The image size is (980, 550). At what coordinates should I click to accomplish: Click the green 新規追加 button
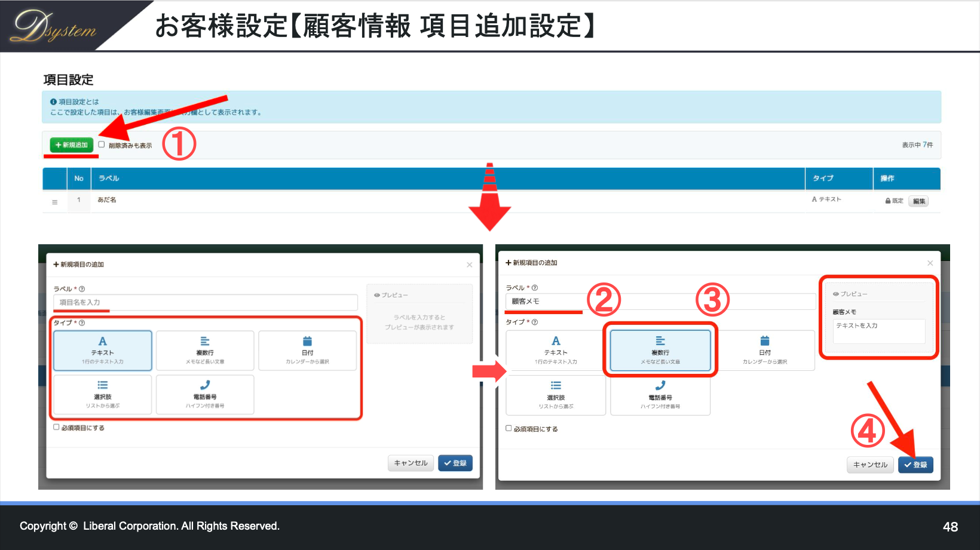pyautogui.click(x=72, y=145)
